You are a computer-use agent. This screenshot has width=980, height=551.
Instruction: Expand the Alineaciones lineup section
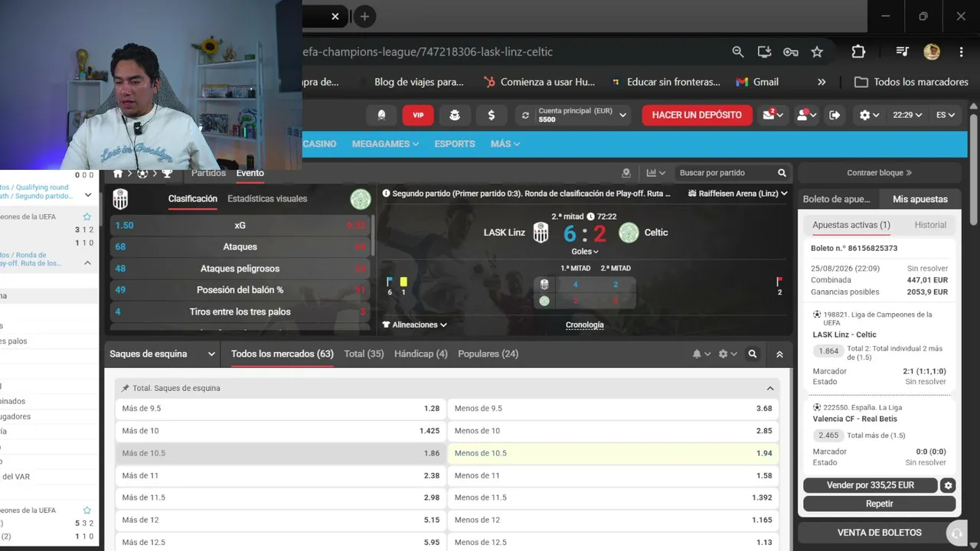(415, 324)
